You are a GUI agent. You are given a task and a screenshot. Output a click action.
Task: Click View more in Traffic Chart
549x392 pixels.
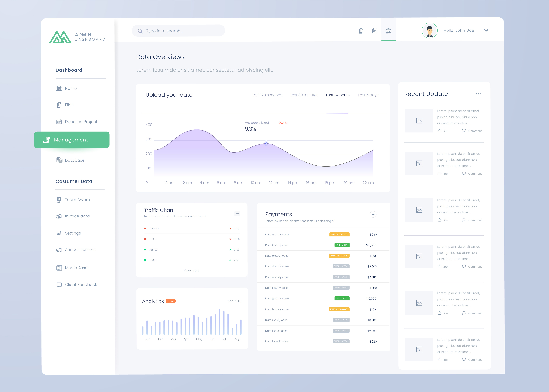point(191,271)
